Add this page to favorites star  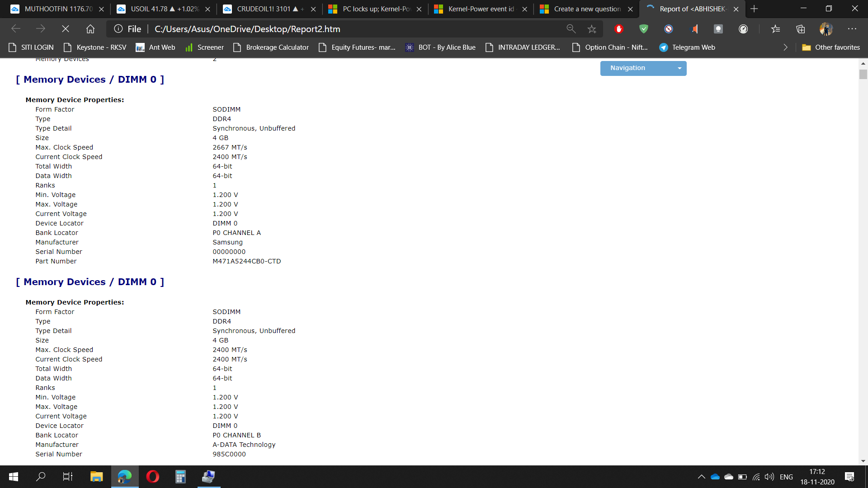tap(592, 29)
